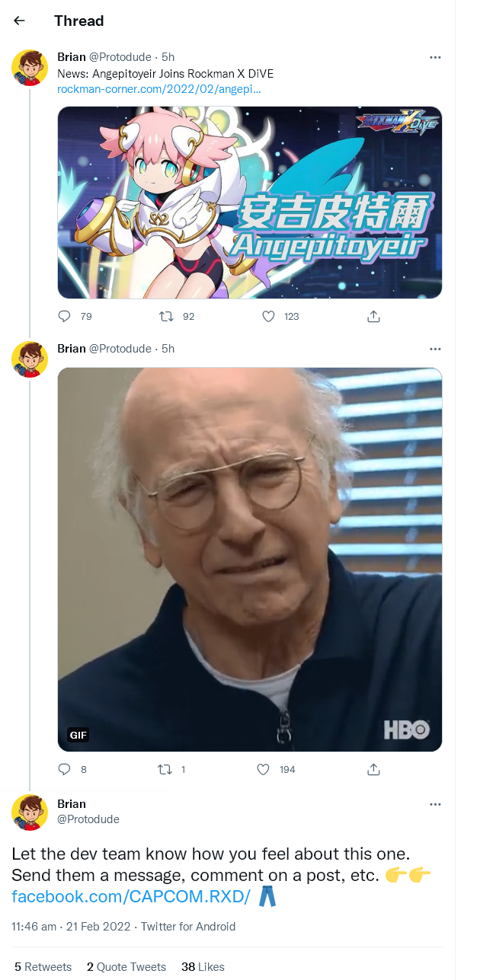Go back using the arrow beside Thread
The width and height of the screenshot is (477, 980).
(x=20, y=21)
